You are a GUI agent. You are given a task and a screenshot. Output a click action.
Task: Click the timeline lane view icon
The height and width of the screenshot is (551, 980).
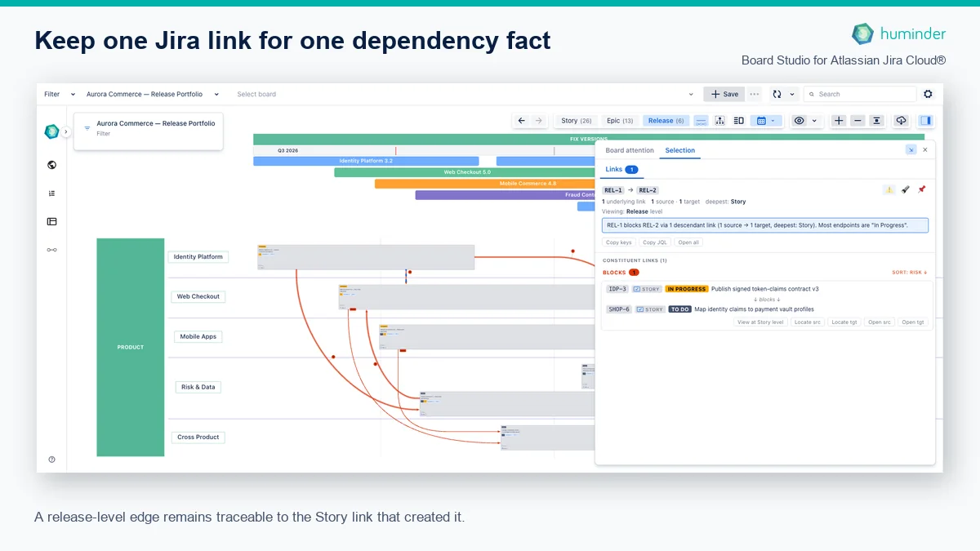pos(701,121)
